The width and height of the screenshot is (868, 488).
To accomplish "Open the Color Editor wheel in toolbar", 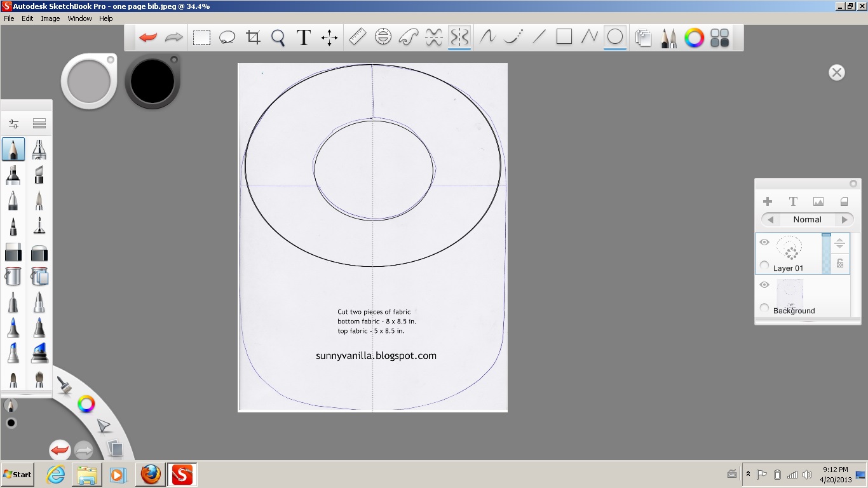I will (x=694, y=38).
